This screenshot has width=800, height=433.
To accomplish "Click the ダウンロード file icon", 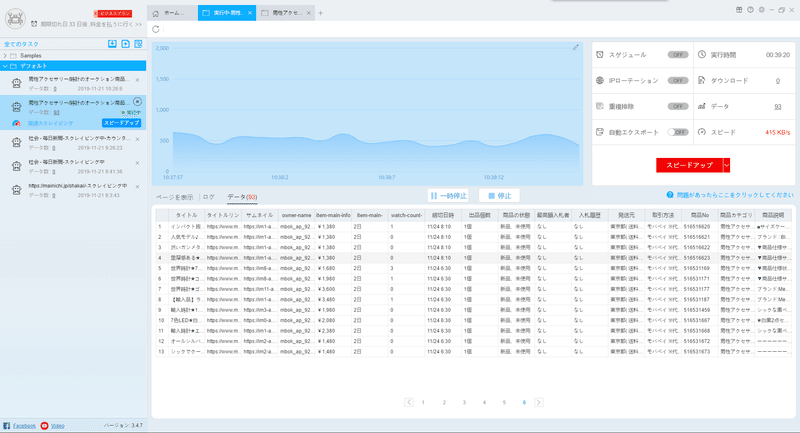I will (702, 81).
